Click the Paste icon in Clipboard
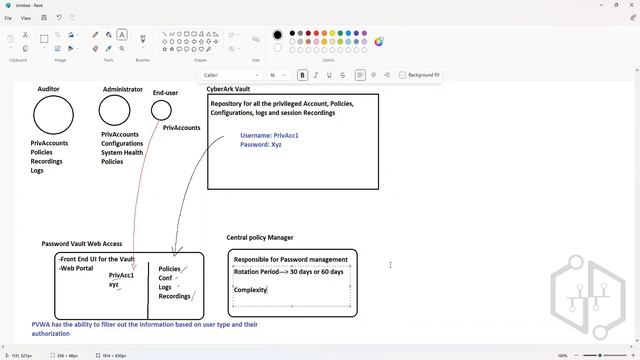Image resolution: width=640 pixels, height=360 pixels. point(11,39)
